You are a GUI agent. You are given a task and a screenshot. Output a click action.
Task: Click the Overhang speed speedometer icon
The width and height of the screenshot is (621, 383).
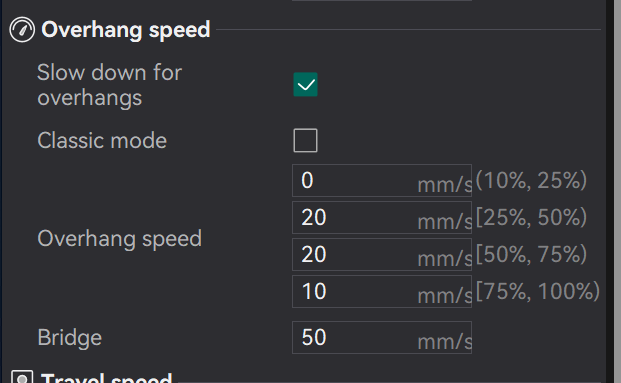[22, 29]
